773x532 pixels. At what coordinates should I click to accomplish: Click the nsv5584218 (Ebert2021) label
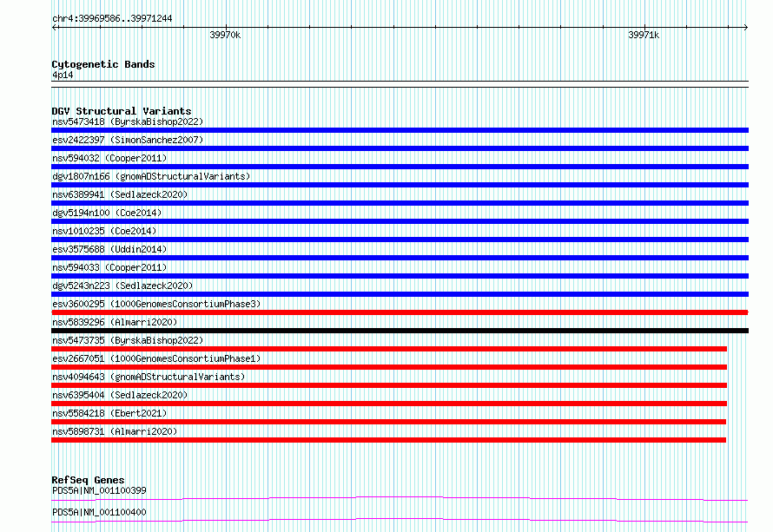point(109,413)
